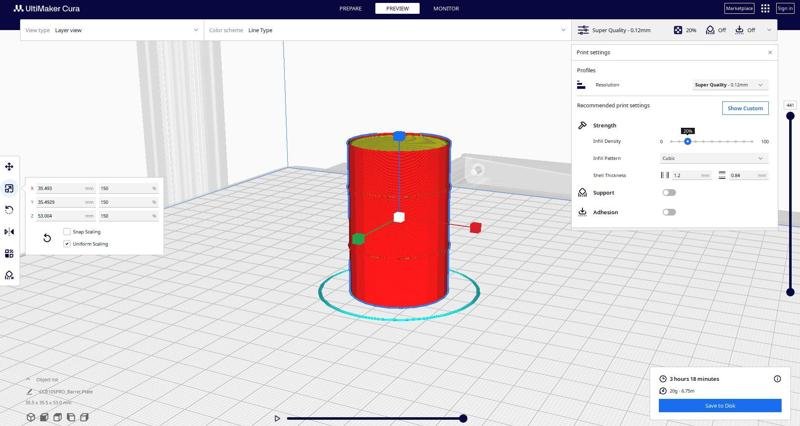Switch to top view cube icon

click(x=58, y=417)
